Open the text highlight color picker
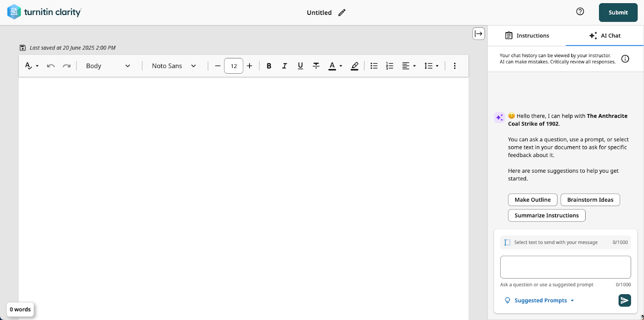Image resolution: width=644 pixels, height=320 pixels. tap(355, 66)
